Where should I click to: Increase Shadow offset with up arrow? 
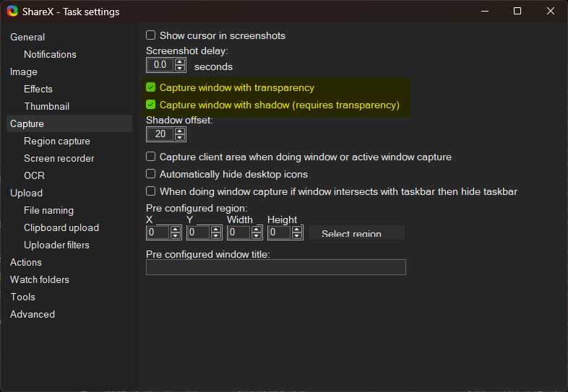point(180,131)
